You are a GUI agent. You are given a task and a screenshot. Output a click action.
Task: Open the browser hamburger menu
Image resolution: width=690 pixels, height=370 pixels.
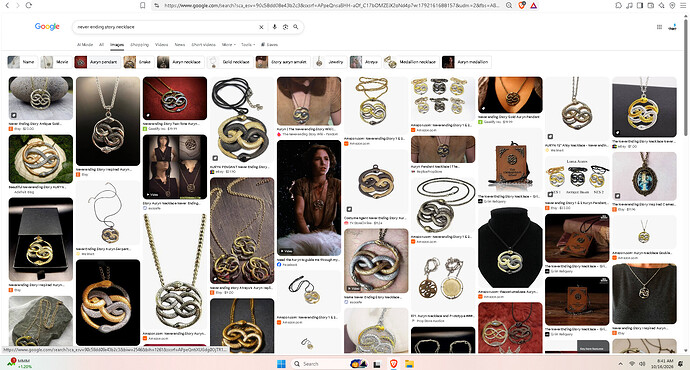click(683, 5)
